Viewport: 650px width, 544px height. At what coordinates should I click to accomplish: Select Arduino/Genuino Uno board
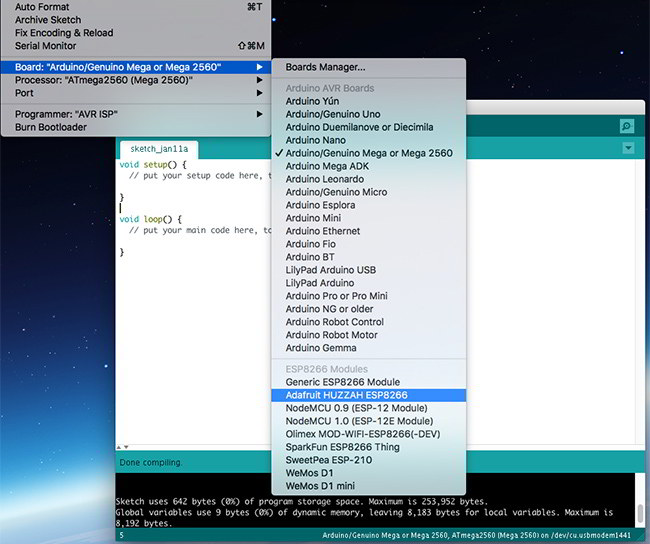pos(369,114)
